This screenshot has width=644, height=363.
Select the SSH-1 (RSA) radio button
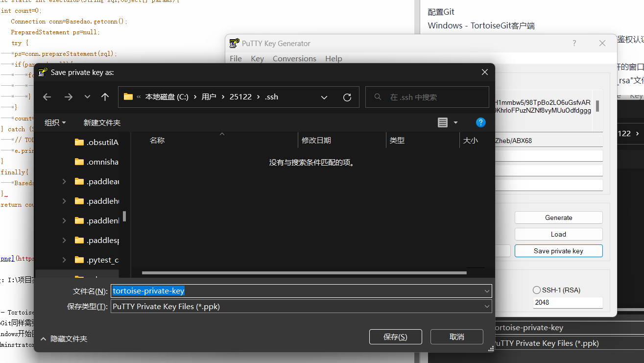tap(537, 290)
